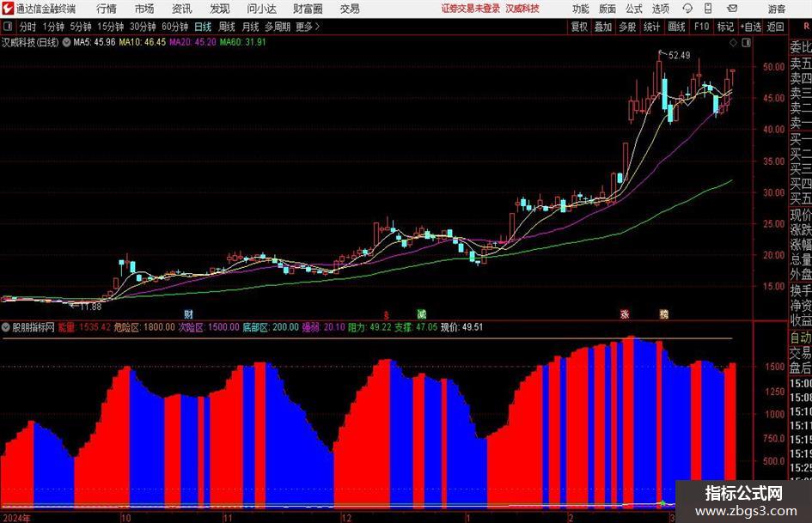Switch to the 15分钟 period tab
The image size is (812, 523).
[110, 27]
